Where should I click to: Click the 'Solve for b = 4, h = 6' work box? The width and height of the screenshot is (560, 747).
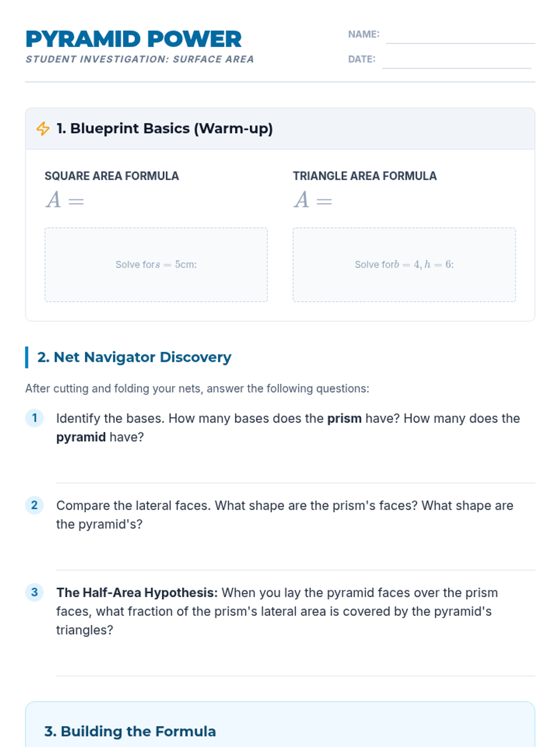pyautogui.click(x=404, y=265)
